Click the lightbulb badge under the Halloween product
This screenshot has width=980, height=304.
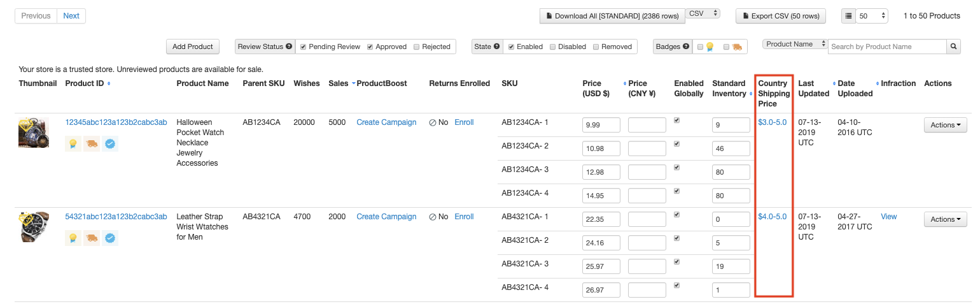pos(73,144)
